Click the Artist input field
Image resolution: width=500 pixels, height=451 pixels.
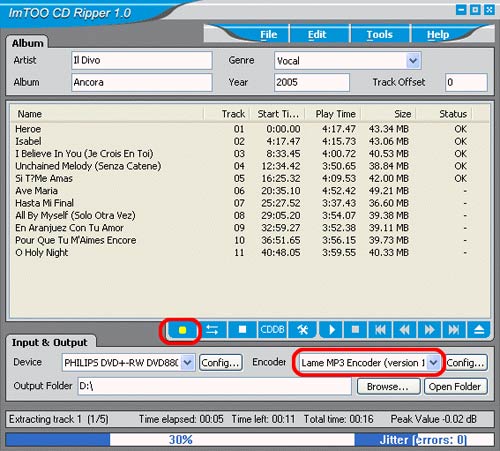pos(142,60)
